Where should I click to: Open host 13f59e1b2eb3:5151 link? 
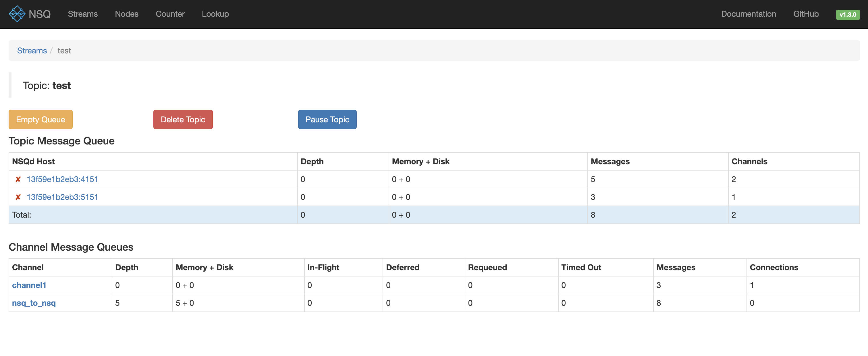coord(62,197)
